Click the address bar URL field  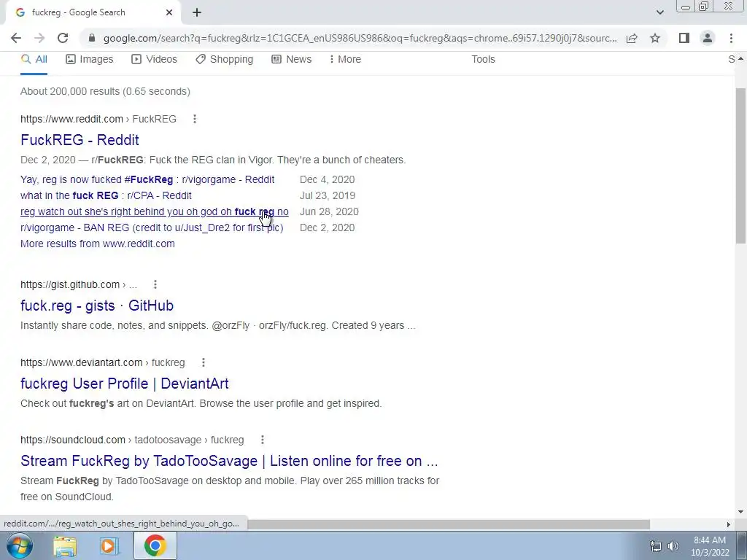pyautogui.click(x=360, y=38)
